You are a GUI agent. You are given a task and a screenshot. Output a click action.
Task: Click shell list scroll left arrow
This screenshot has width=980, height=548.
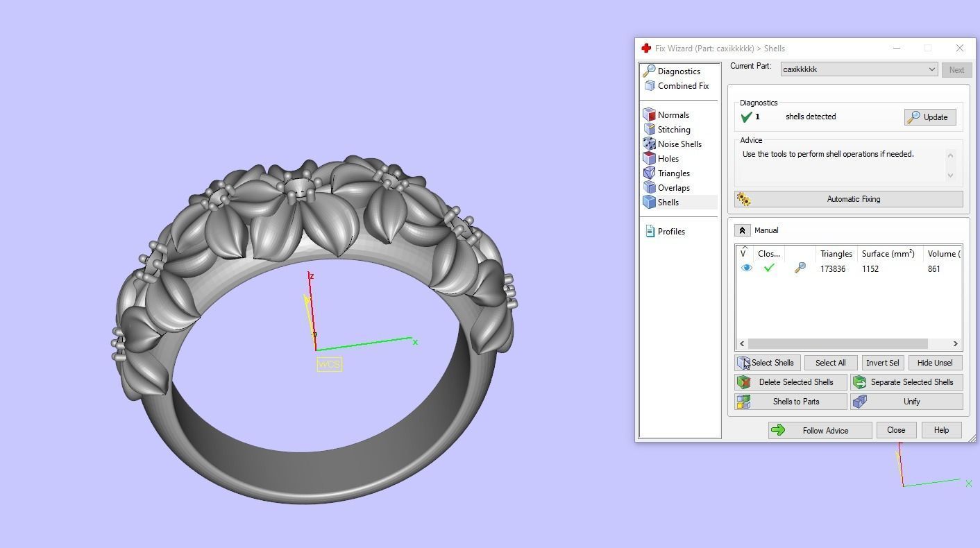coord(742,344)
